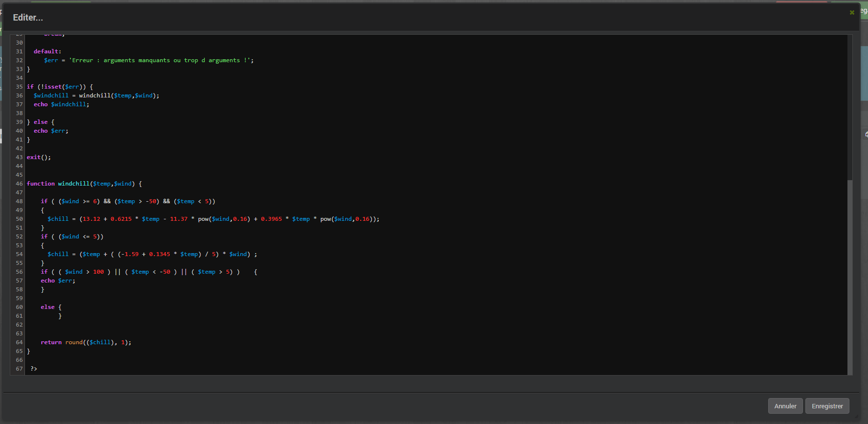Click '0.3965' in the line 50 formula
Viewport: 868px width, 424px height.
tap(271, 219)
